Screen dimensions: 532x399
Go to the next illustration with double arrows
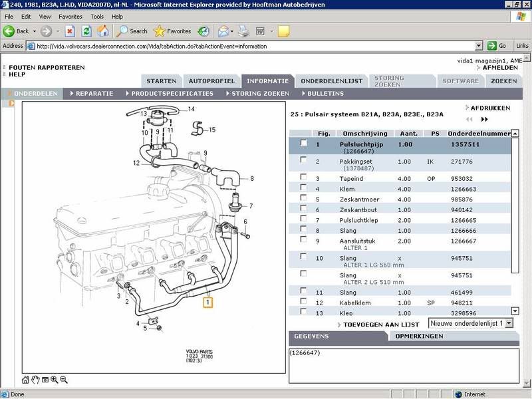[x=485, y=120]
